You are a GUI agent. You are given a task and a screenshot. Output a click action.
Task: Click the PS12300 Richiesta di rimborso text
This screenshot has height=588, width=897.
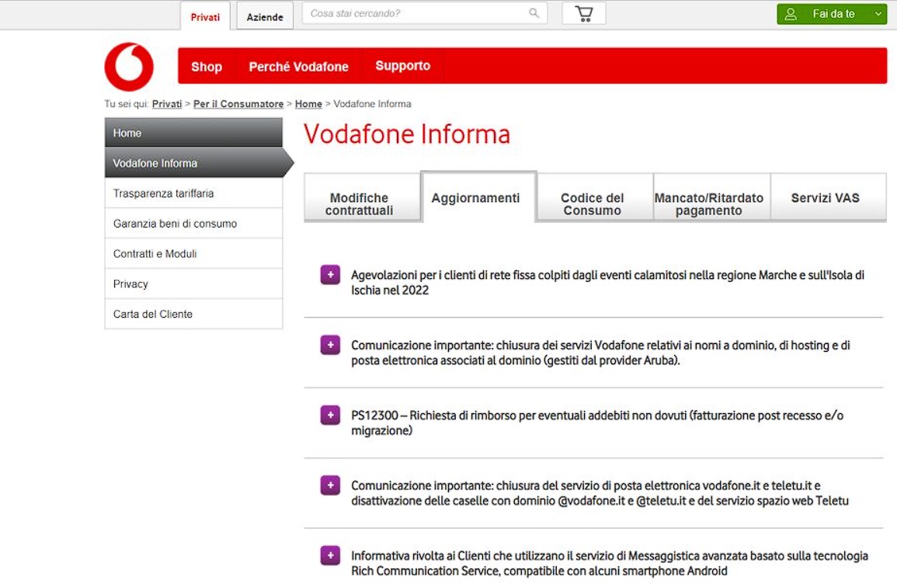click(597, 423)
